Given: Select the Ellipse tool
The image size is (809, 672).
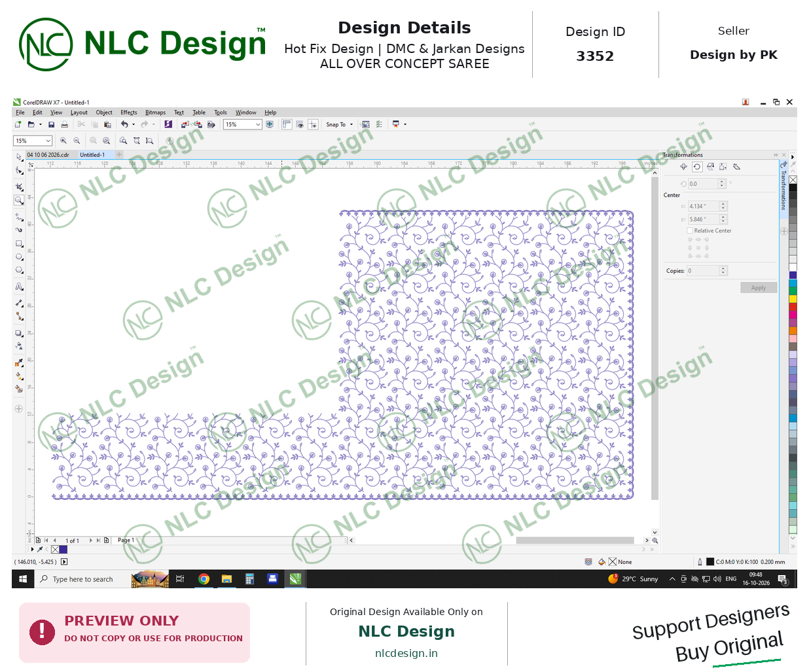Looking at the screenshot, I should pyautogui.click(x=19, y=256).
